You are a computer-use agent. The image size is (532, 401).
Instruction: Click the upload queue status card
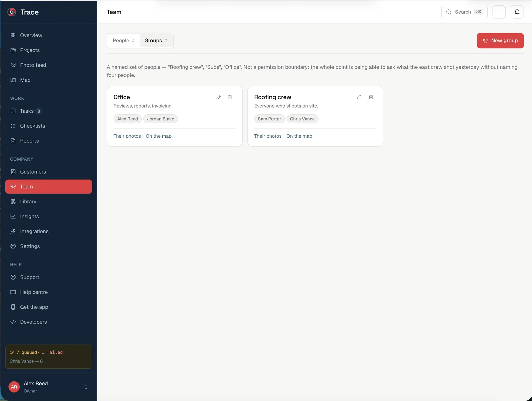point(49,357)
